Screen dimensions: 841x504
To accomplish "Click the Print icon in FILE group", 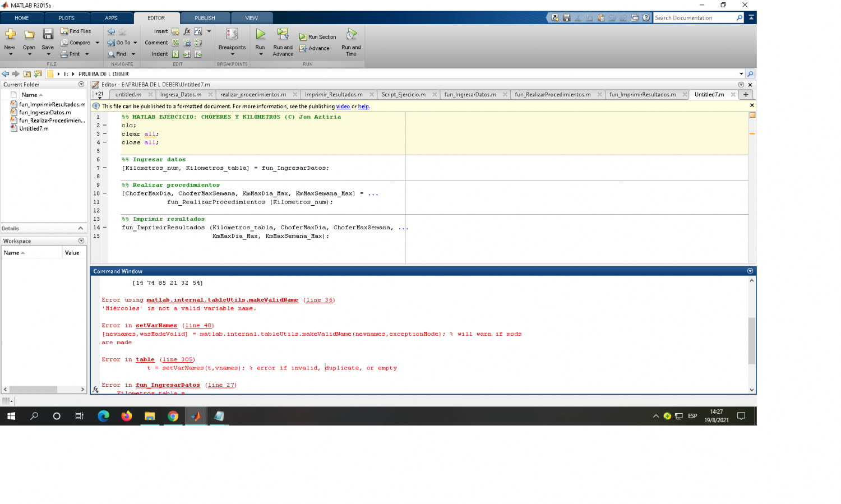I will (x=64, y=54).
